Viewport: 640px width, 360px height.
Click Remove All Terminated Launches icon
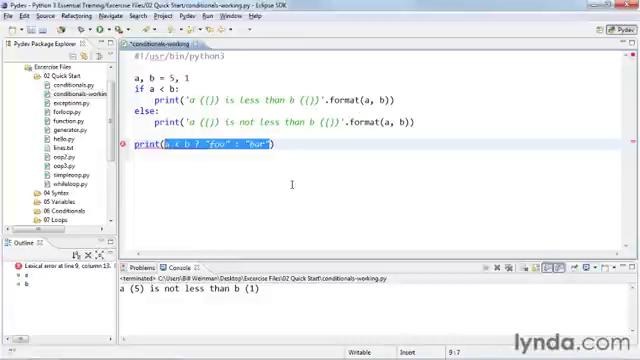[x=509, y=268]
